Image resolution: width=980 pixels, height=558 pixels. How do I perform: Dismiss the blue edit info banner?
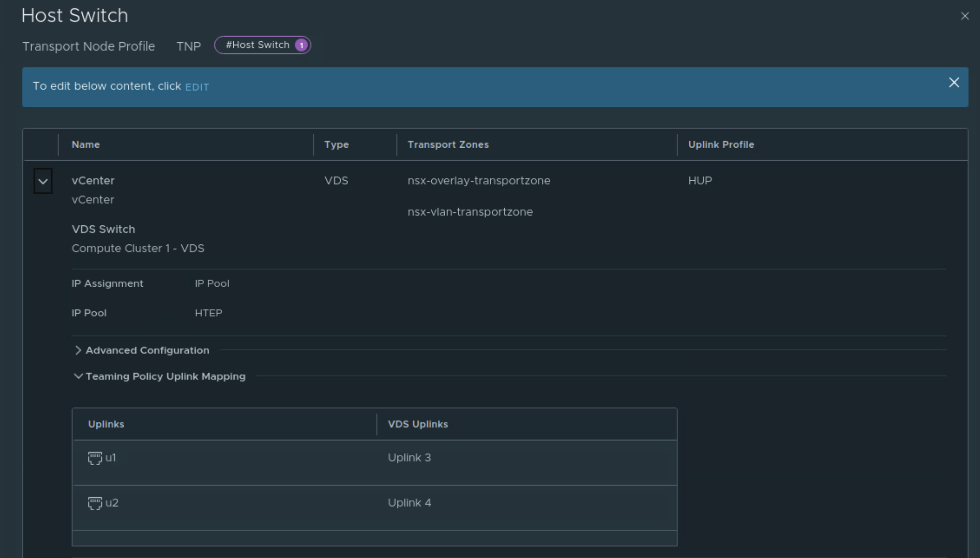pyautogui.click(x=954, y=83)
